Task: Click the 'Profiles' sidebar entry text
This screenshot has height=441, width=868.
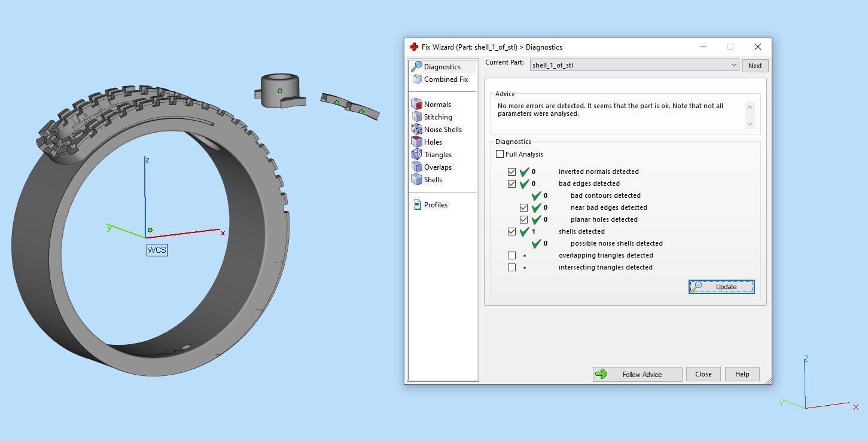Action: click(435, 205)
